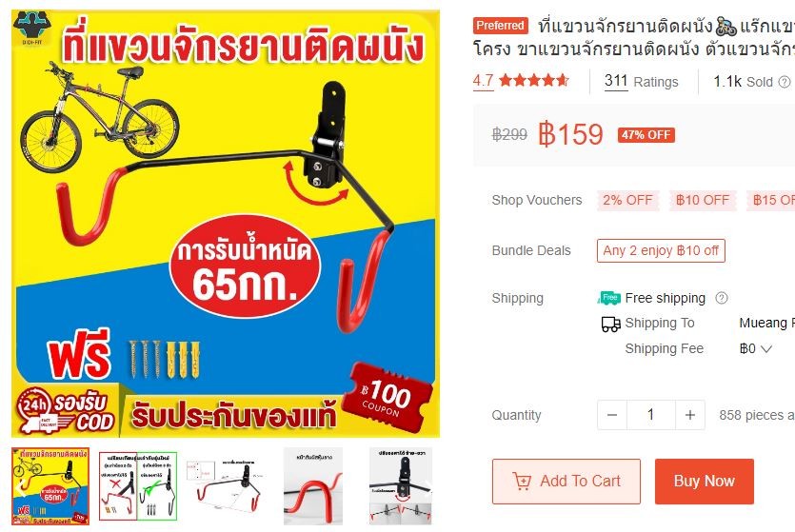
Task: View the 311 Ratings section
Action: pyautogui.click(x=641, y=82)
